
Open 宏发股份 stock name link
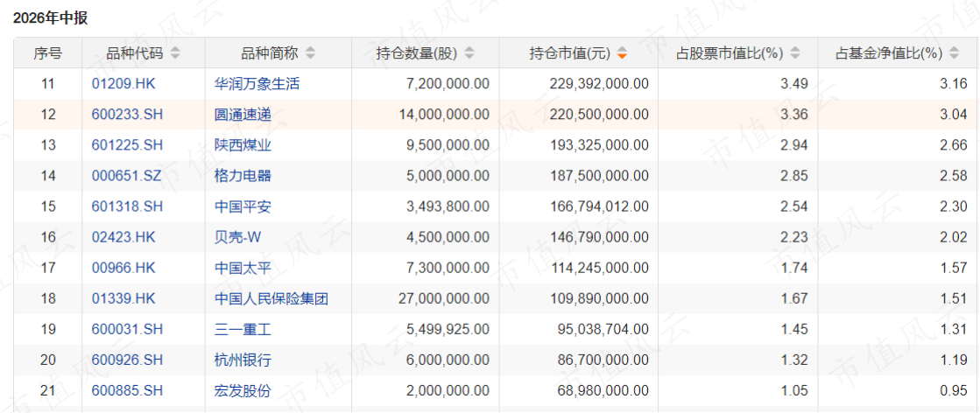(243, 390)
